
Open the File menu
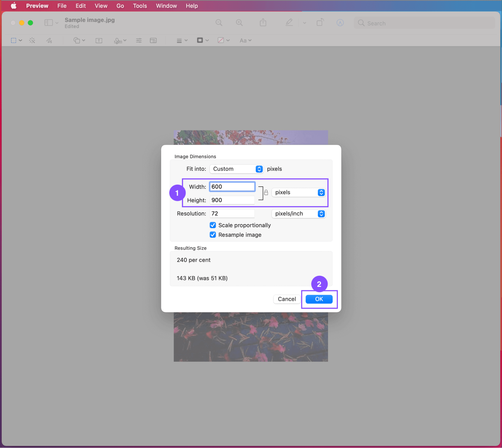pos(62,6)
